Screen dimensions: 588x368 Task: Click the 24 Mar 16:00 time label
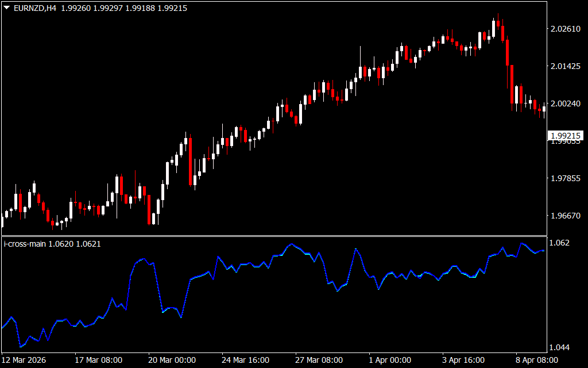pyautogui.click(x=246, y=360)
